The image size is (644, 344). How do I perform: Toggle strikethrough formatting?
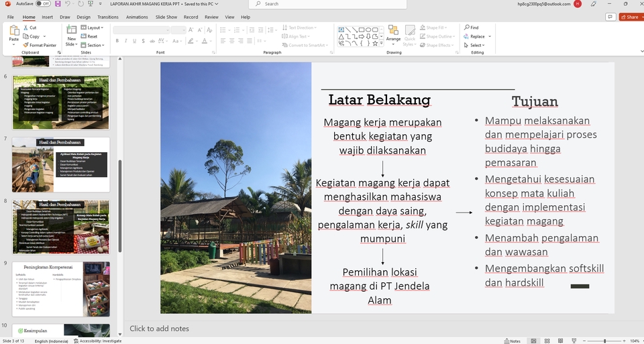[x=152, y=41]
